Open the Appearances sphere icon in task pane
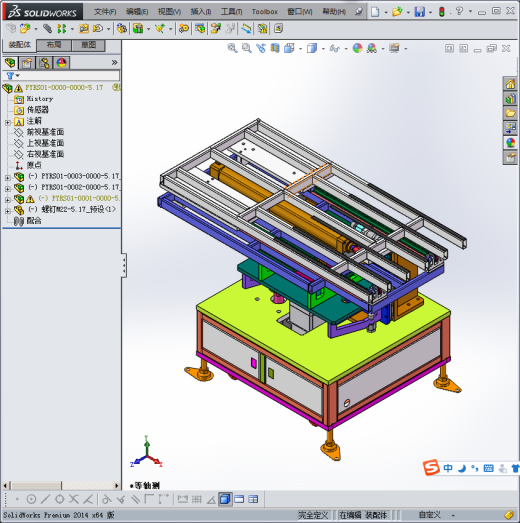The height and width of the screenshot is (523, 520). (x=510, y=143)
